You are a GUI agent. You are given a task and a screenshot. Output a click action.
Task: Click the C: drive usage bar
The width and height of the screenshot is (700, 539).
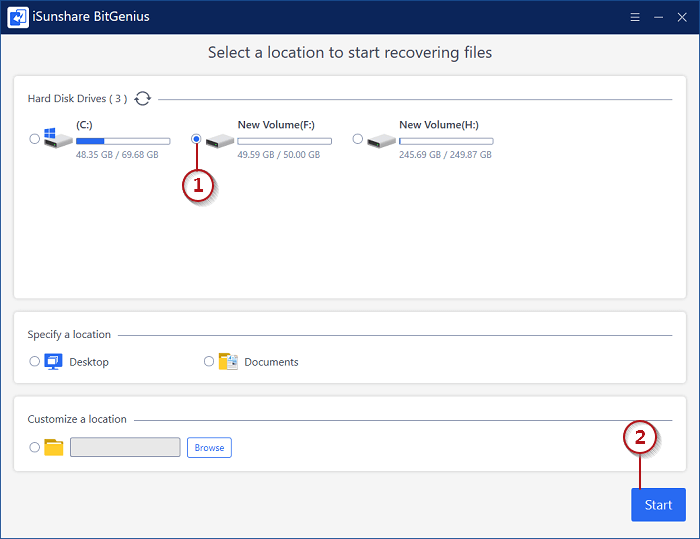click(123, 141)
